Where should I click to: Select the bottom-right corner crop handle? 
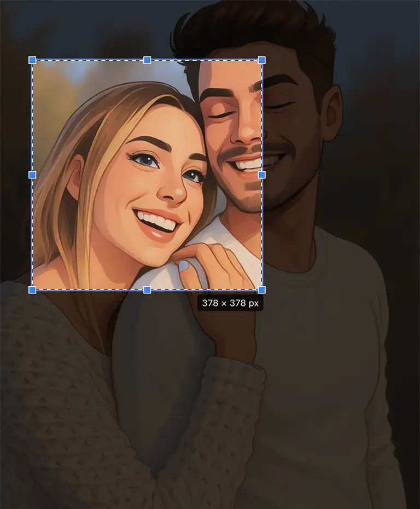pos(261,290)
